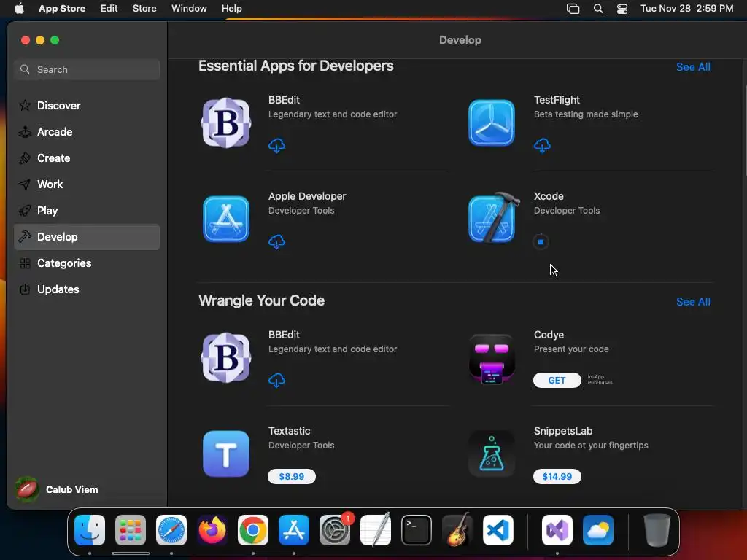Open Calub Viem account profile
Image resolution: width=747 pixels, height=560 pixels.
pos(57,489)
